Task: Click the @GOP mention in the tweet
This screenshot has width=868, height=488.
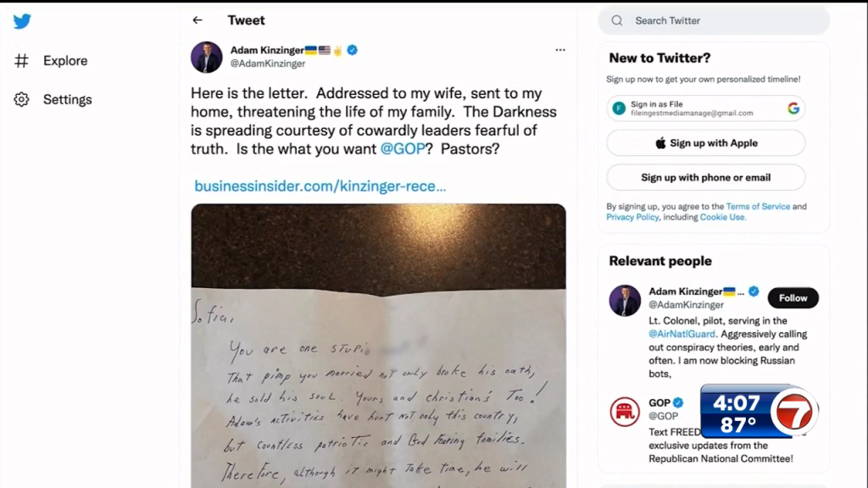Action: pos(403,149)
